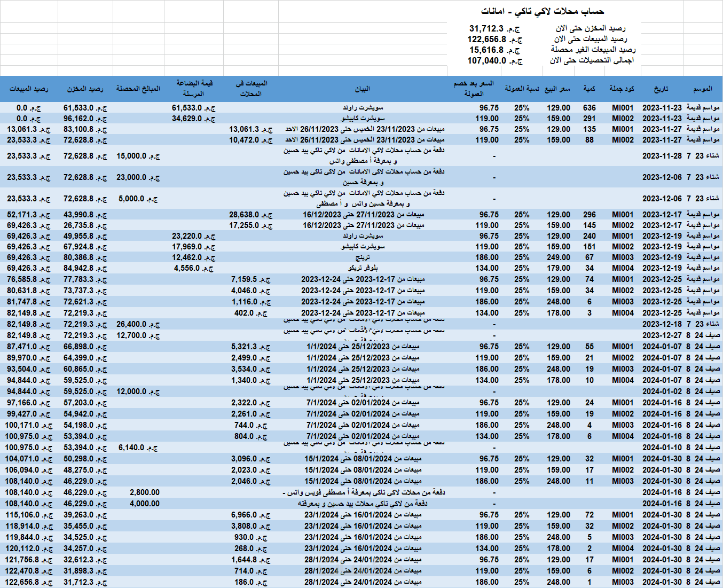The width and height of the screenshot is (723, 588).
Task: Select goods value cell 4,556.0
Action: (x=193, y=268)
